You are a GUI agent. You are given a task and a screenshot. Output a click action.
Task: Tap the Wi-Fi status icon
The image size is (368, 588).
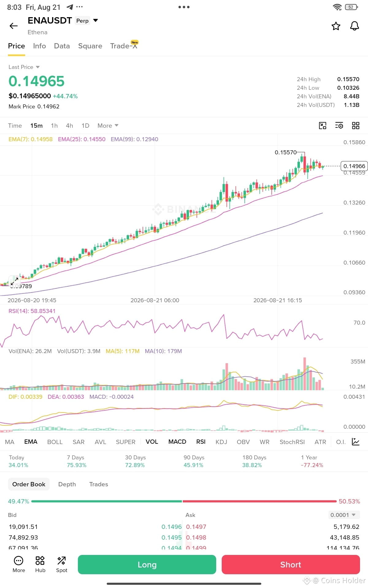[x=337, y=7]
